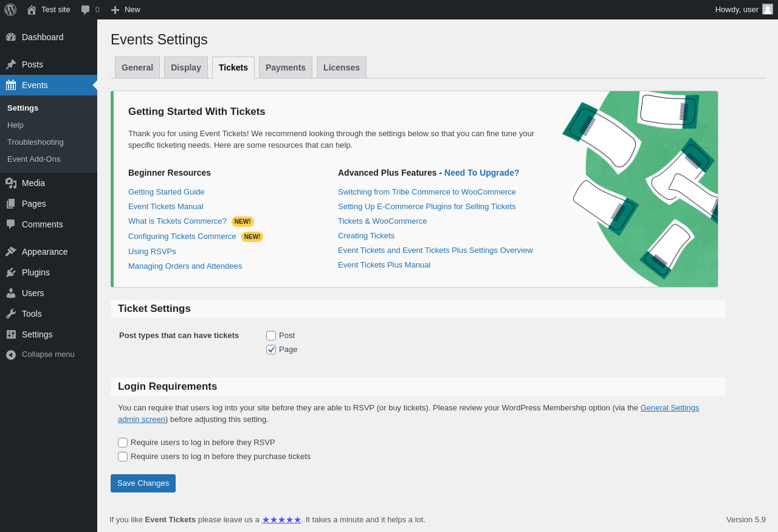Click the Media icon in sidebar
Viewport: 778px width, 532px height.
point(11,183)
